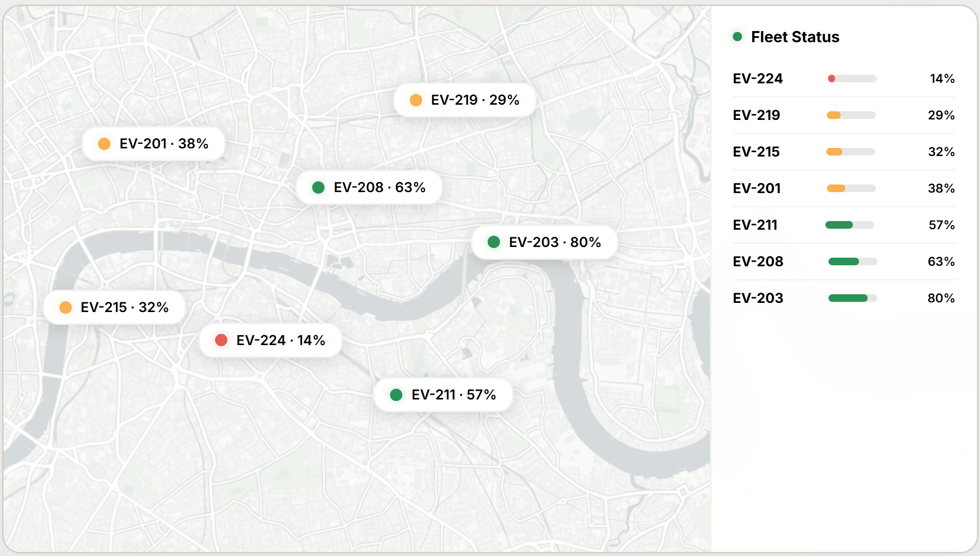Select EV-224 in the fleet list
Viewport: 980px width, 556px height.
click(x=758, y=79)
